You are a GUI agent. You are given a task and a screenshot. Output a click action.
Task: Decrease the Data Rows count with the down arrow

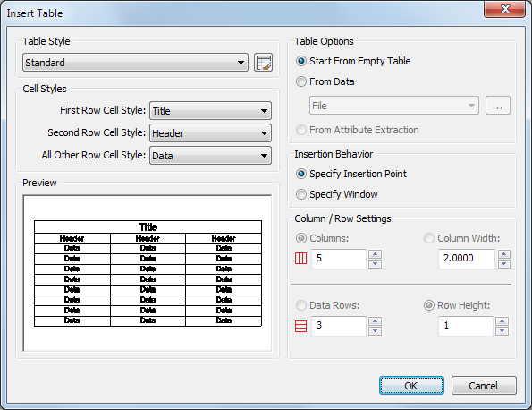(x=375, y=331)
